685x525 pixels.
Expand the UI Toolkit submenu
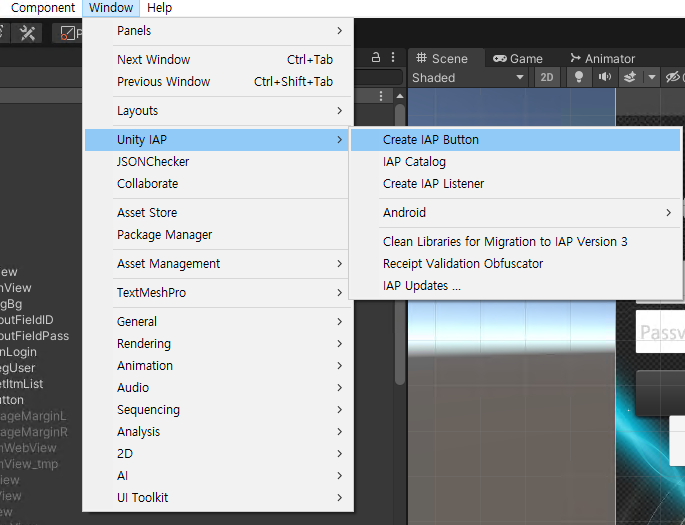click(x=218, y=497)
